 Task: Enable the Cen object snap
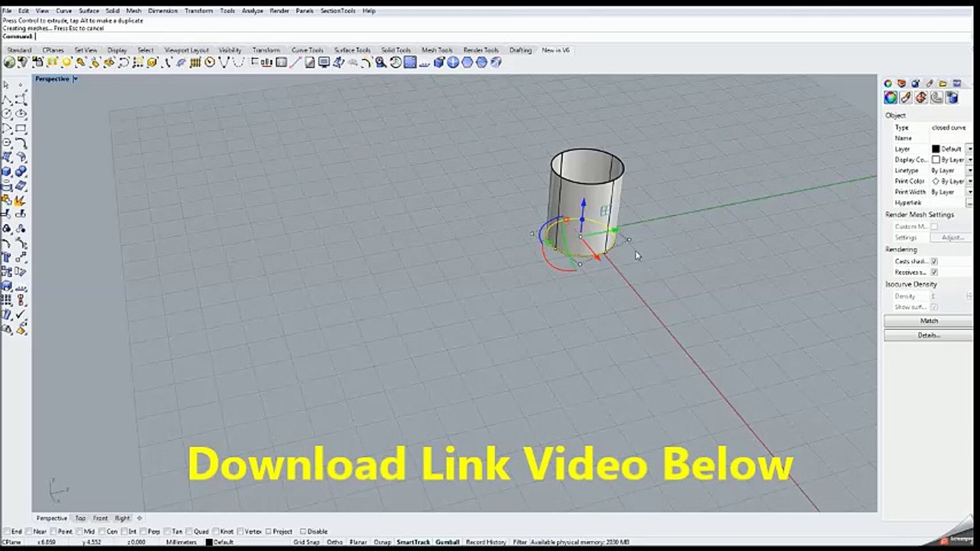(x=102, y=531)
